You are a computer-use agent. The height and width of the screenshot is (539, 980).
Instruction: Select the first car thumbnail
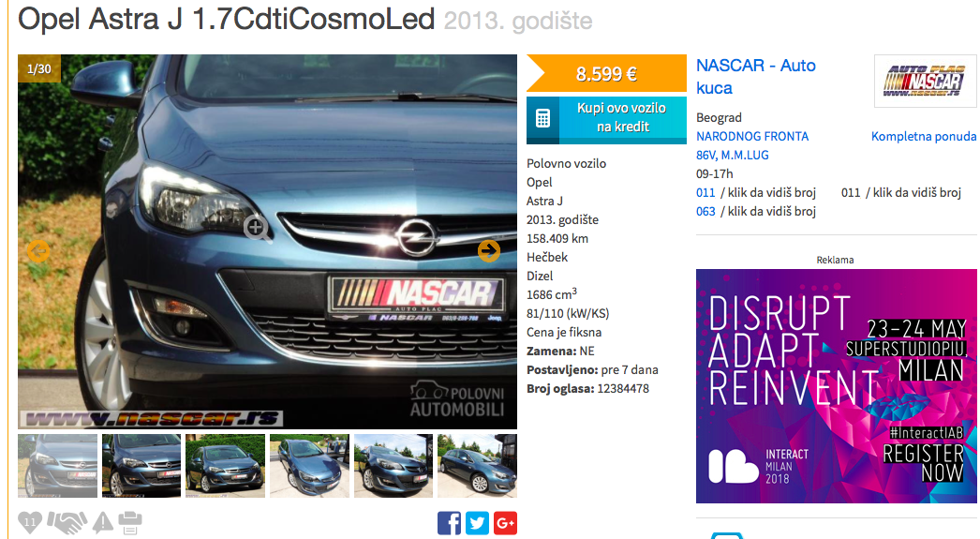(x=57, y=466)
